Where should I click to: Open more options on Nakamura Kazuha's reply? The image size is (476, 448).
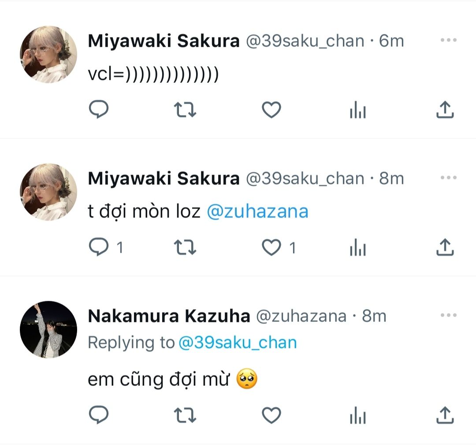[x=448, y=315]
